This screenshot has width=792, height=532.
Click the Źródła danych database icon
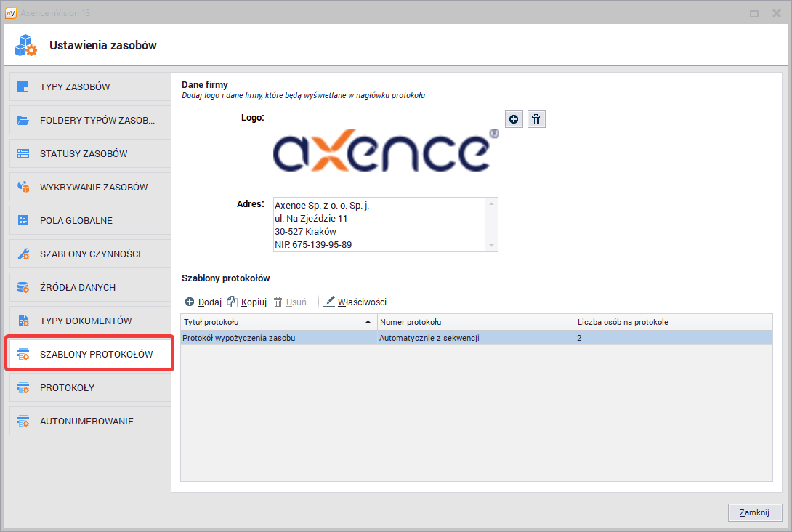pos(23,287)
